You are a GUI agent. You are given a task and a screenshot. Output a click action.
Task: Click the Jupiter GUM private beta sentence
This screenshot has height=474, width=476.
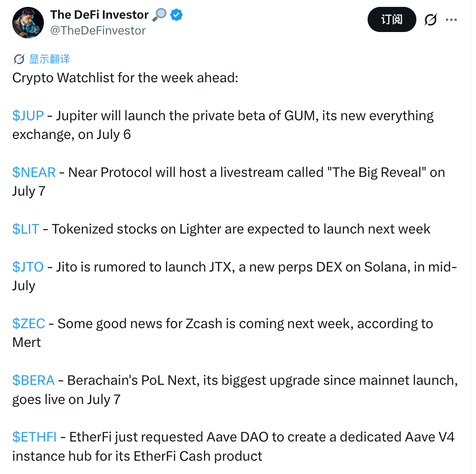tap(223, 125)
